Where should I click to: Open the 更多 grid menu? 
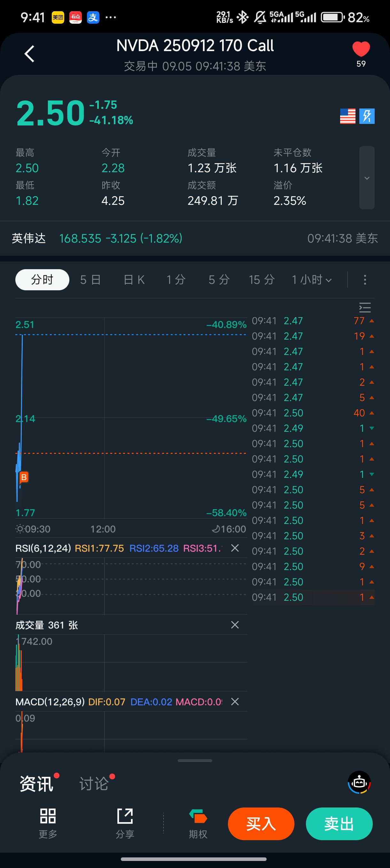(48, 823)
